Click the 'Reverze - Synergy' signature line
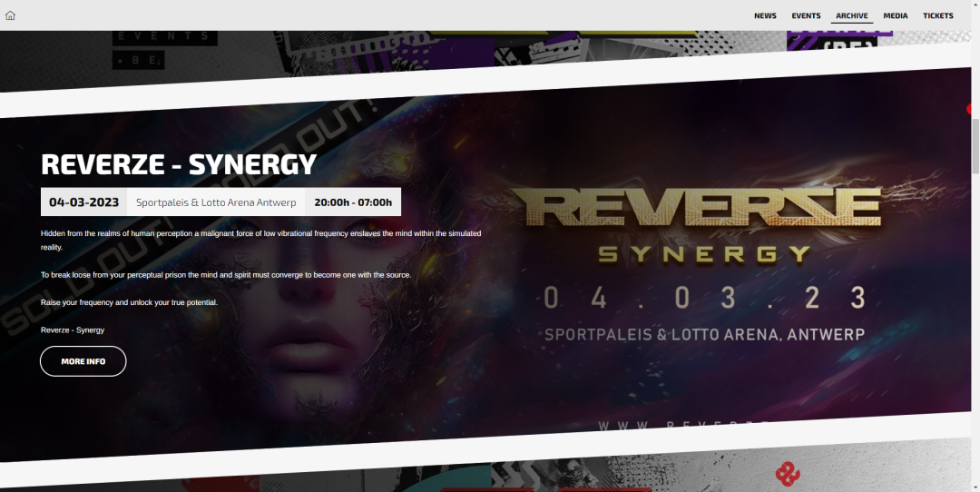Screen dimensions: 980x492 (x=73, y=330)
